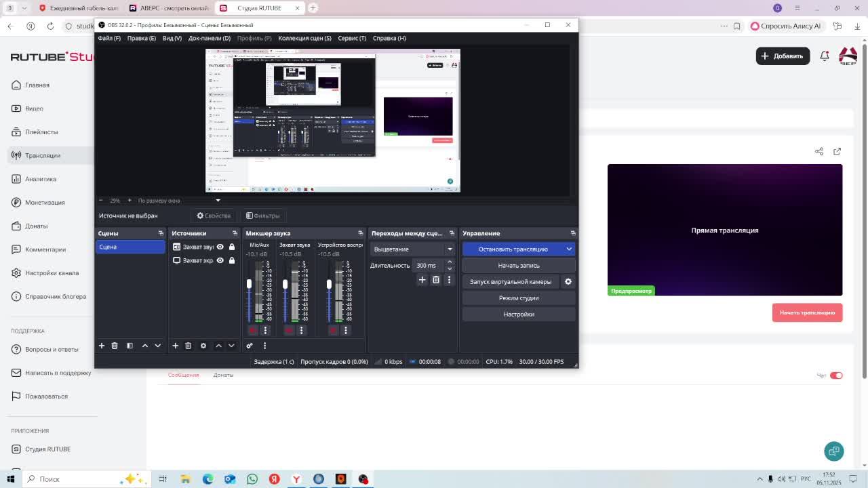Toggle visibility of Захват звука source
Image resolution: width=868 pixels, height=488 pixels.
220,247
